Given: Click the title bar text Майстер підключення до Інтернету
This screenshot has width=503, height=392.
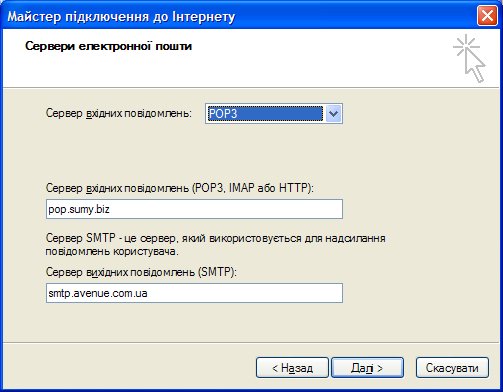Looking at the screenshot, I should [x=121, y=16].
